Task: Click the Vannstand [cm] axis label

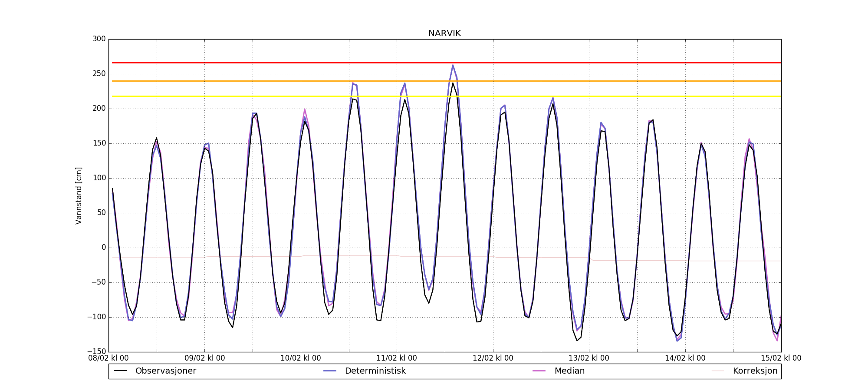Action: pos(79,195)
